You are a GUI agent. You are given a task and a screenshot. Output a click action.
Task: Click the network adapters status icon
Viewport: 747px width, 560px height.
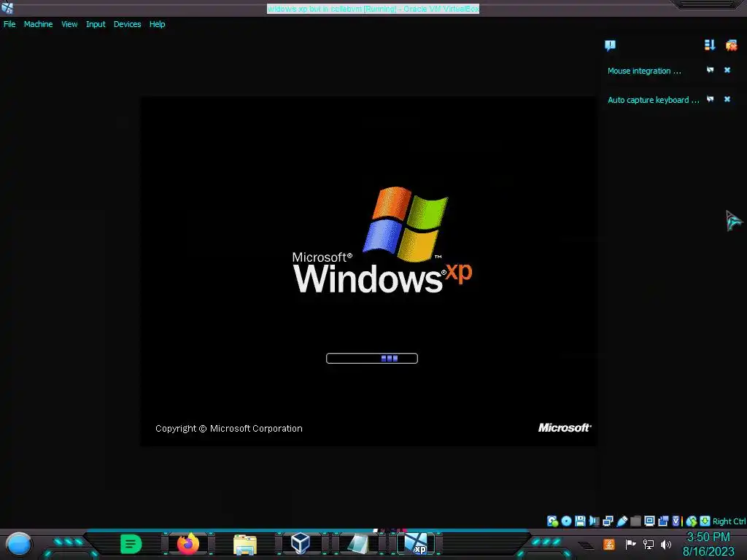pyautogui.click(x=608, y=521)
